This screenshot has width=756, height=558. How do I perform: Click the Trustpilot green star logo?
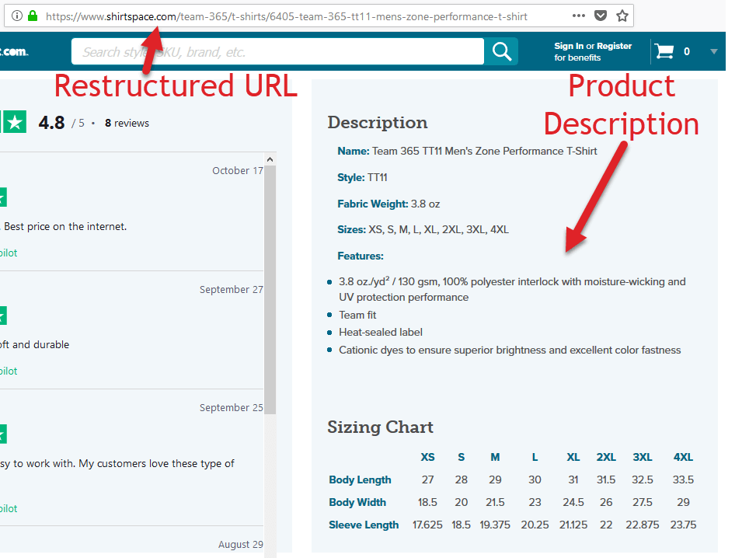pyautogui.click(x=14, y=123)
